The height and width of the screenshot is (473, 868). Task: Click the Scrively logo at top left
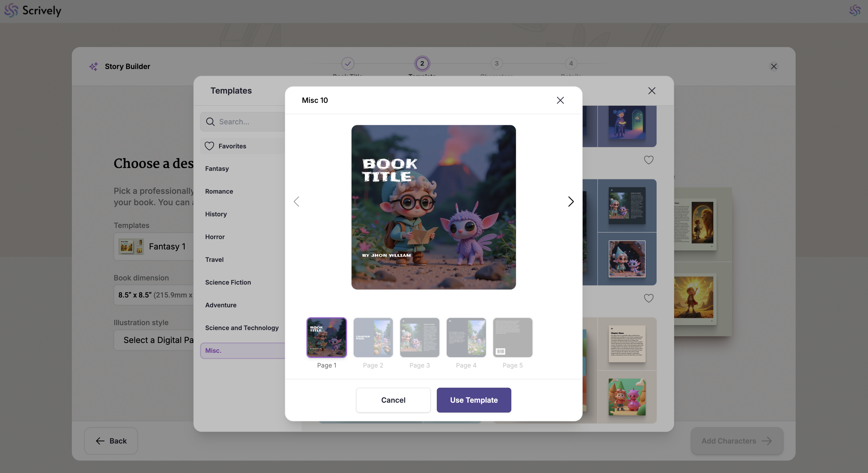[33, 10]
